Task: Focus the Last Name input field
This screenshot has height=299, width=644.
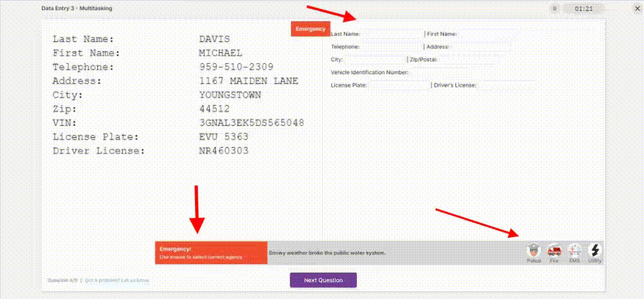Action: pyautogui.click(x=391, y=34)
